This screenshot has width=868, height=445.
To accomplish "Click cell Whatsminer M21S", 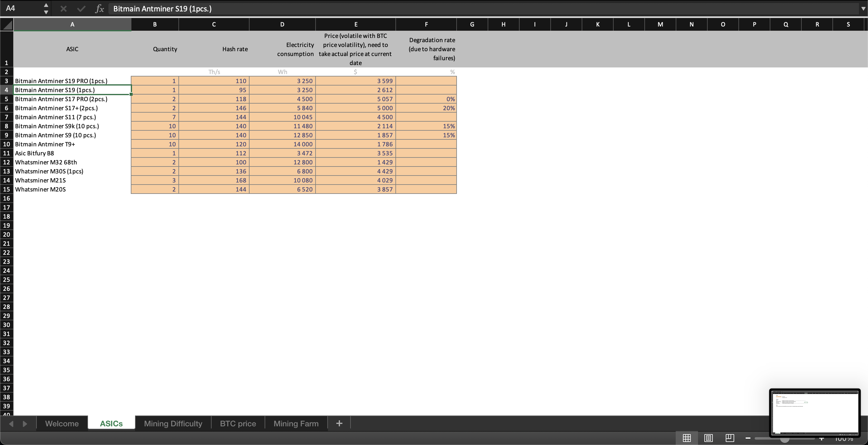I will click(72, 180).
